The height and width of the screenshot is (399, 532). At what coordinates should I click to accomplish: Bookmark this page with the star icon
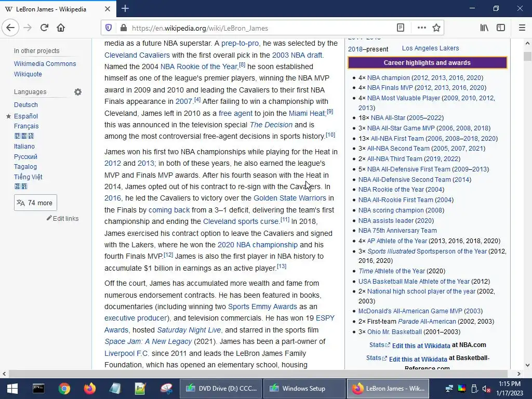click(436, 28)
